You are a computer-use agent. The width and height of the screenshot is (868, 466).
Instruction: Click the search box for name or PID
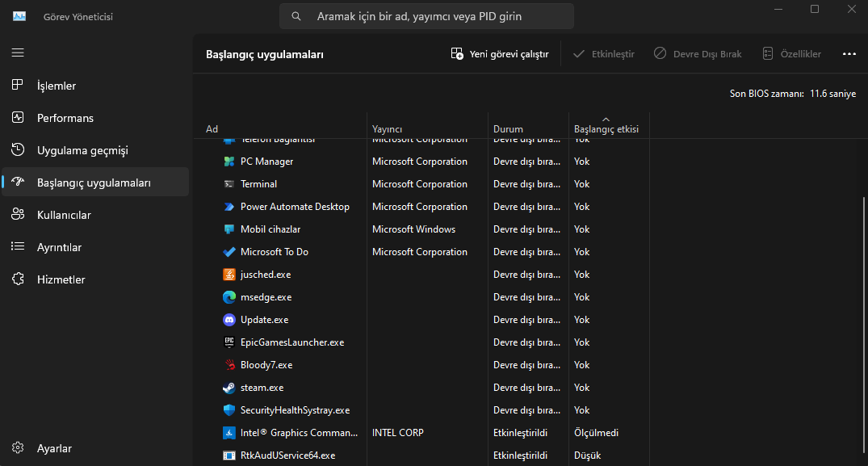click(x=426, y=16)
